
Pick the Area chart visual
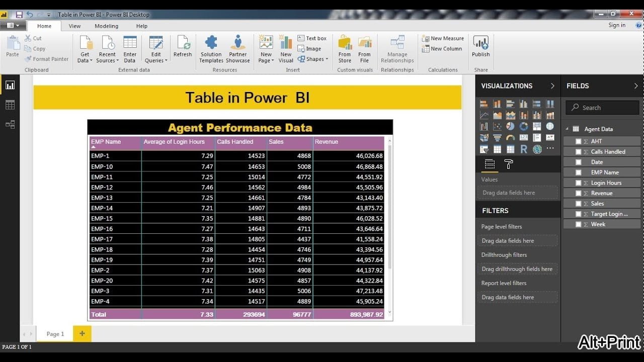click(497, 115)
